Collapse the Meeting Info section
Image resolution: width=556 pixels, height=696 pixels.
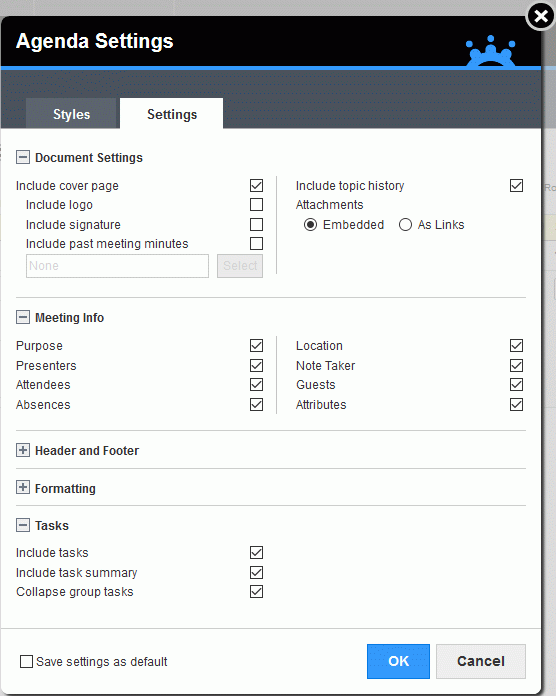pyautogui.click(x=23, y=317)
